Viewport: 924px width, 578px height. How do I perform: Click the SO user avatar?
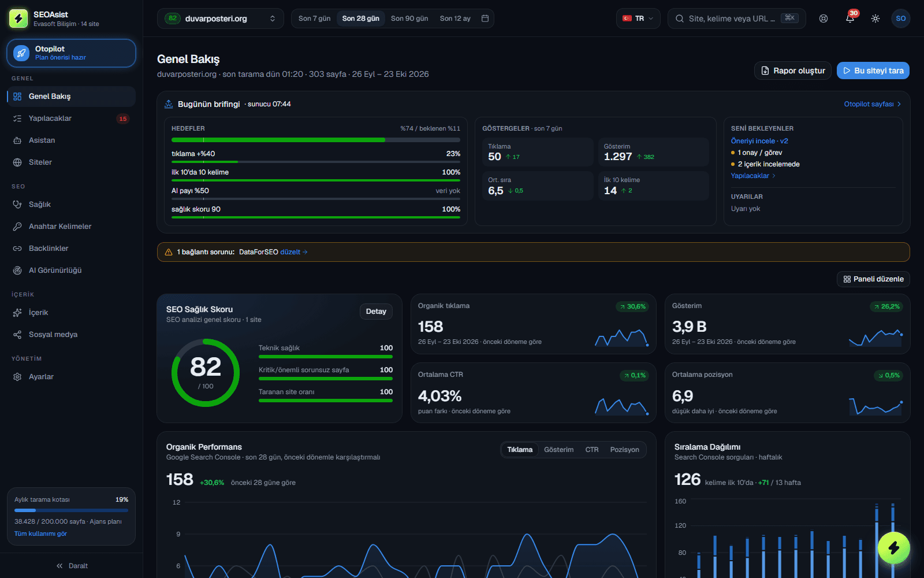click(x=901, y=18)
